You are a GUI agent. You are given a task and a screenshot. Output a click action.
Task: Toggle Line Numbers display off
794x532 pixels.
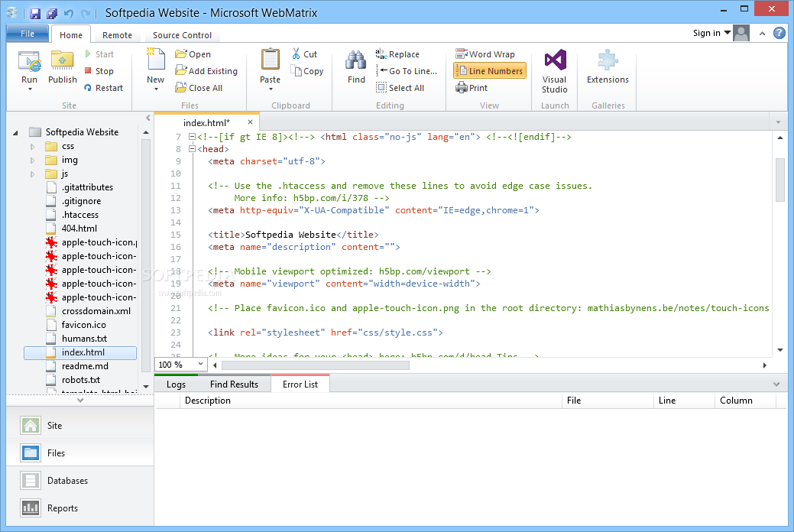coord(490,71)
